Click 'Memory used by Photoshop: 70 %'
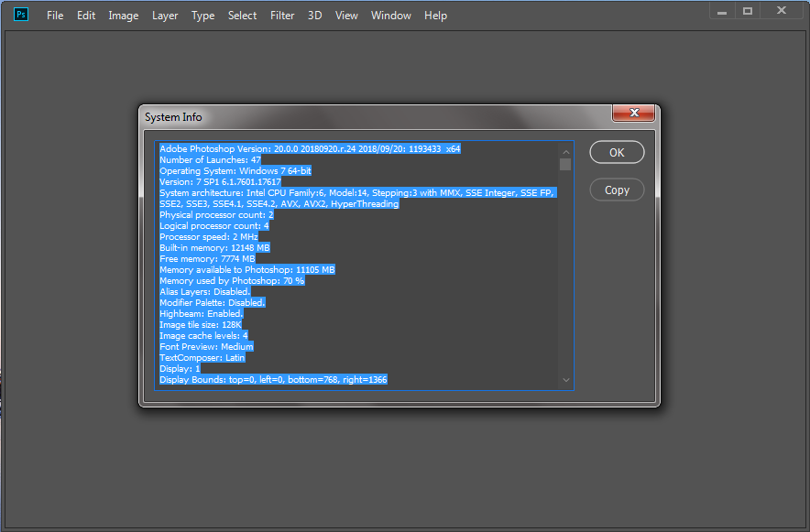The width and height of the screenshot is (810, 532). tap(232, 281)
